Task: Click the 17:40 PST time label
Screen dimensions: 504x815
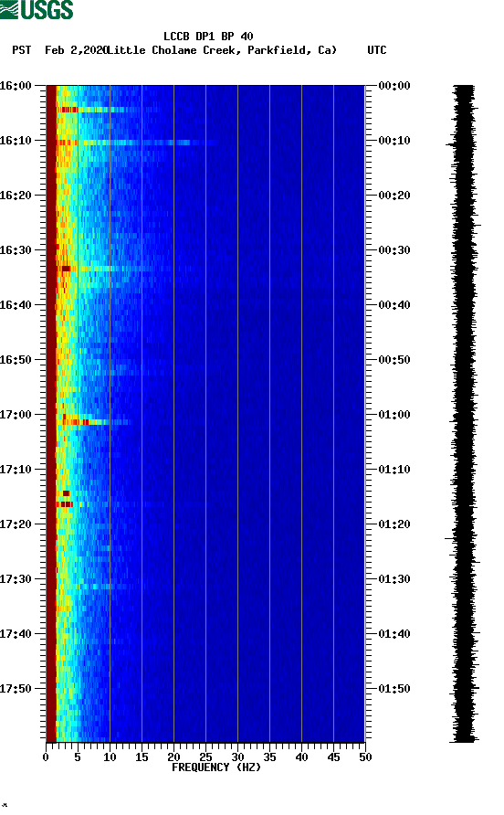Action: (x=16, y=634)
